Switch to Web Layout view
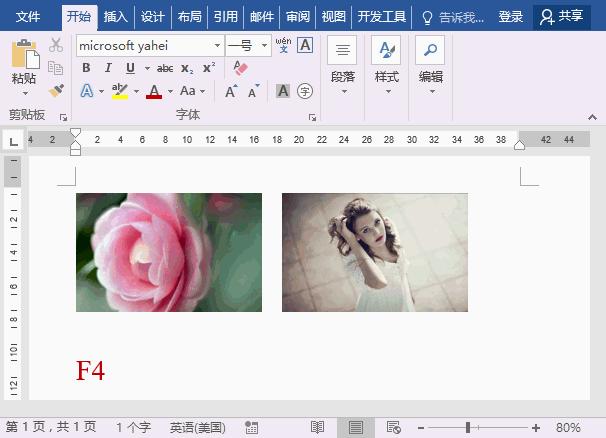The image size is (606, 438). (x=394, y=427)
